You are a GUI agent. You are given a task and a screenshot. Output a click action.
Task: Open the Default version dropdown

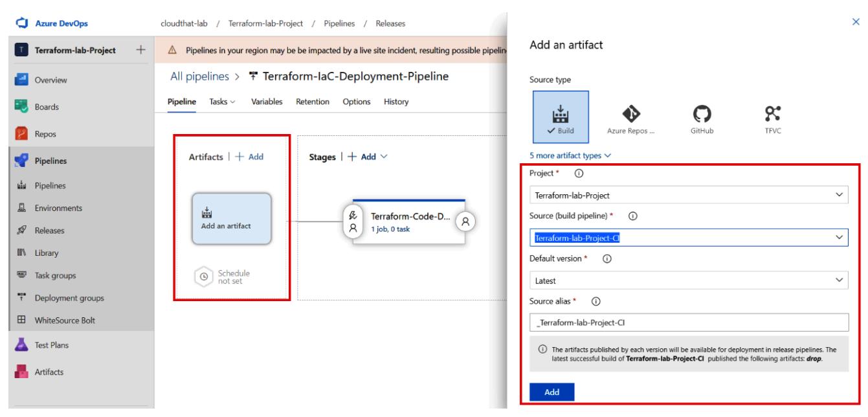689,280
